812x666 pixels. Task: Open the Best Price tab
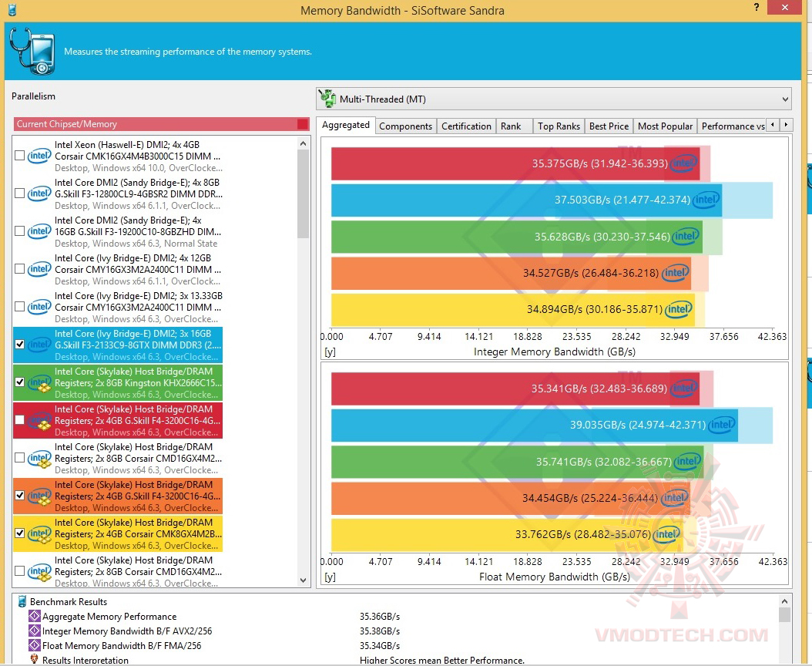click(609, 126)
